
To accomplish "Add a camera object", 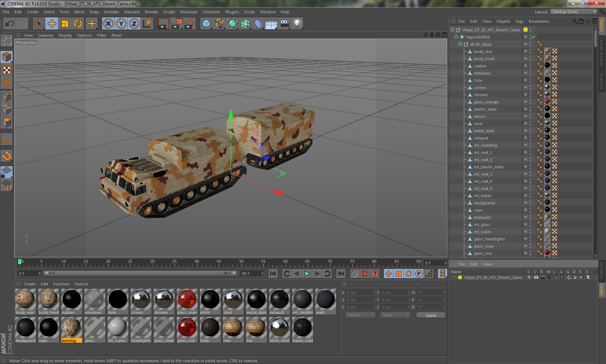I will [x=284, y=24].
